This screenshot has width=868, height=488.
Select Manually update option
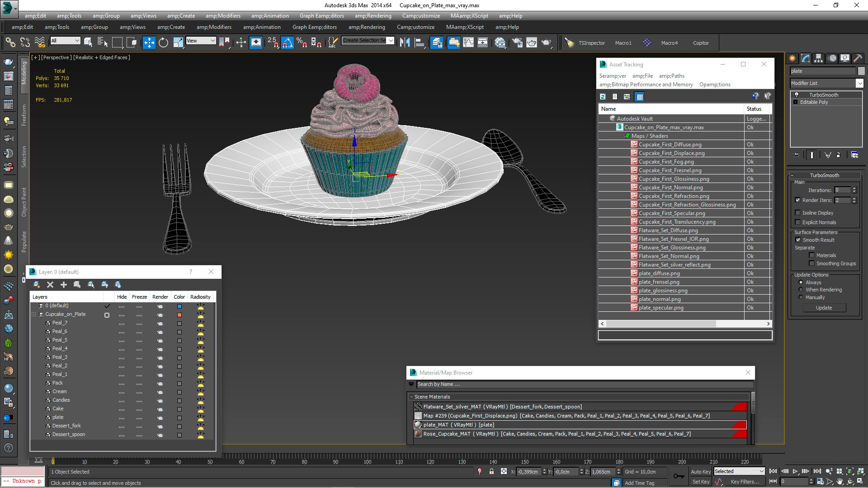(801, 297)
